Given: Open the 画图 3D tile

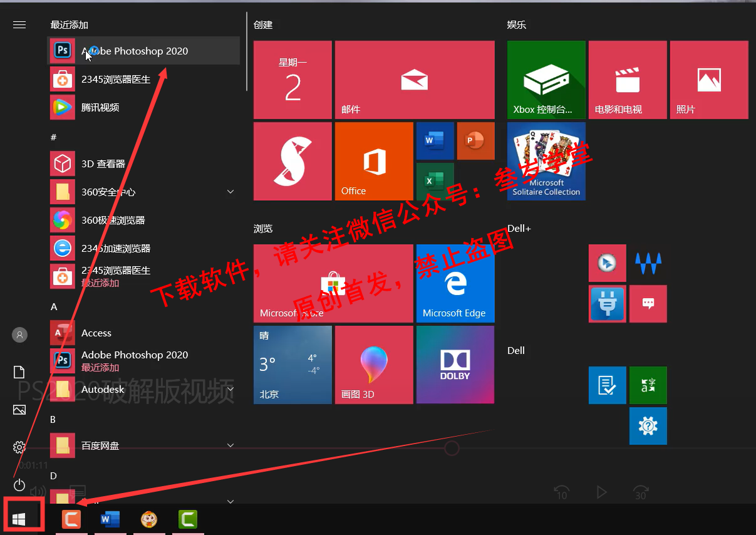Looking at the screenshot, I should pos(374,365).
